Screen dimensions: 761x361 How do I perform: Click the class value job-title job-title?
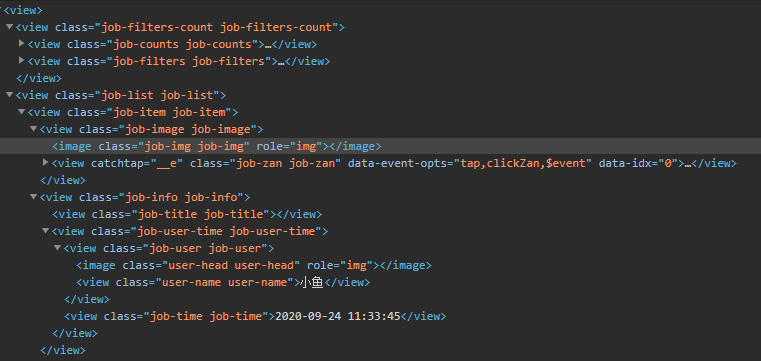[x=199, y=214]
